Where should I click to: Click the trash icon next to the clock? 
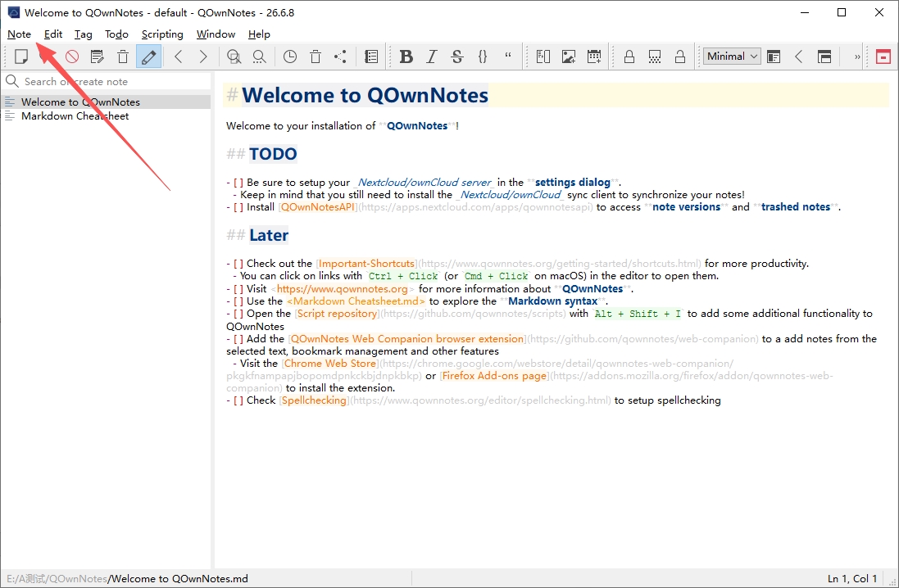(x=316, y=57)
